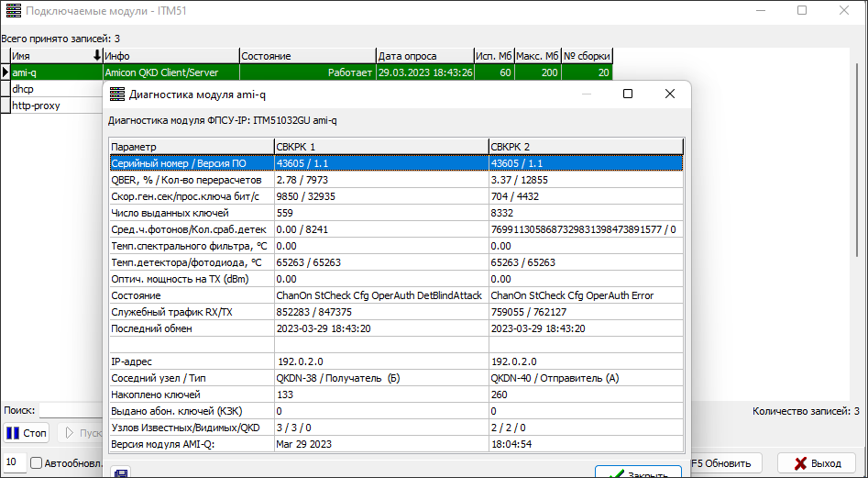The image size is (868, 478).
Task: Click the current row pointer beside ami-q
Action: pos(5,72)
